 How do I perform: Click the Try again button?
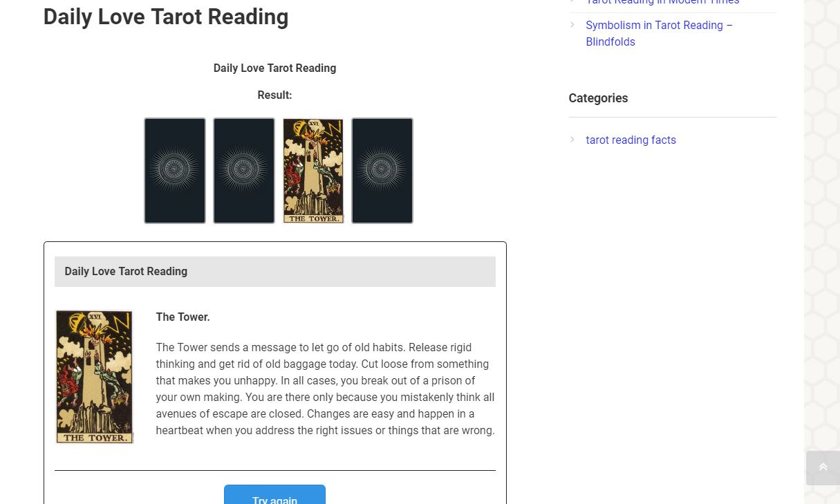pos(274,495)
